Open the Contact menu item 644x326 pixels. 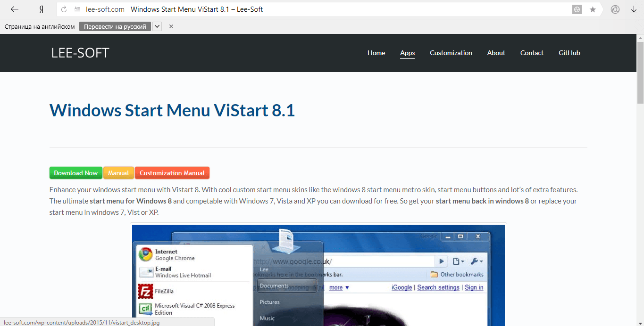pos(532,53)
